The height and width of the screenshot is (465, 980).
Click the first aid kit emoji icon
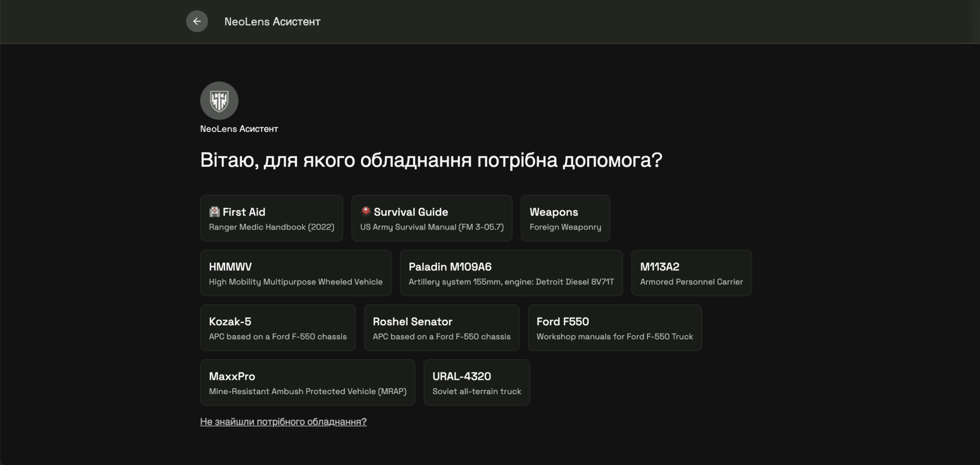pos(215,212)
